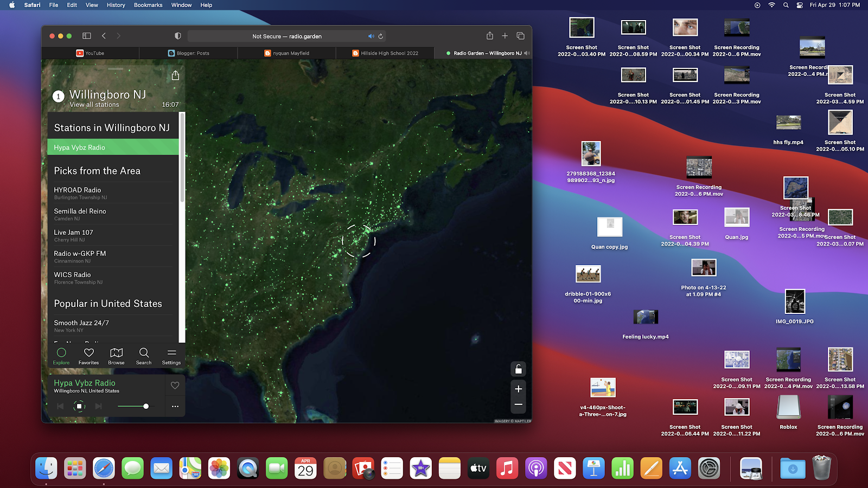Click the station list scrollbar

click(182, 157)
